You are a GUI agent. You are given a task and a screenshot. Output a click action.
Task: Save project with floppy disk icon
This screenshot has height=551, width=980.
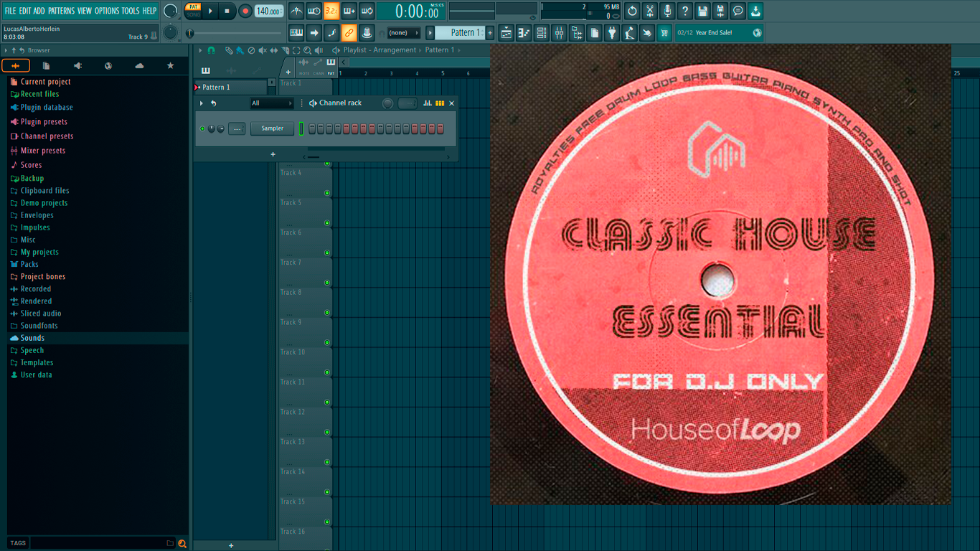point(702,11)
